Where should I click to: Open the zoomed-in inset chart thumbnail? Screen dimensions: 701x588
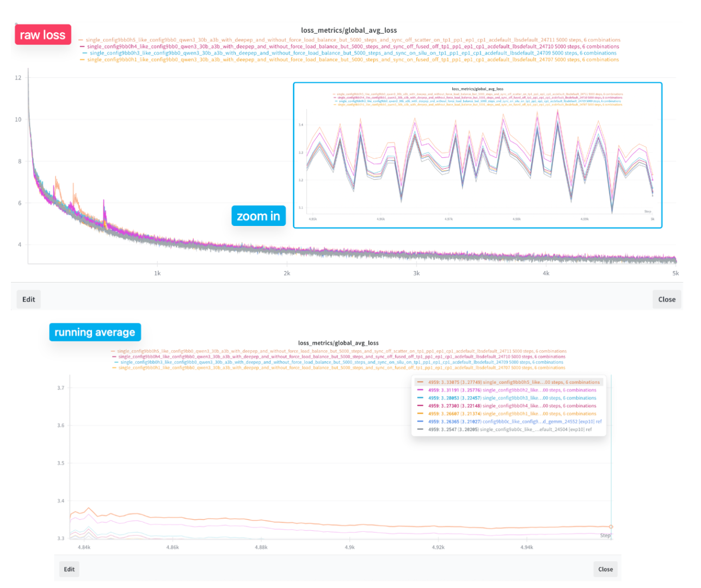pos(477,155)
